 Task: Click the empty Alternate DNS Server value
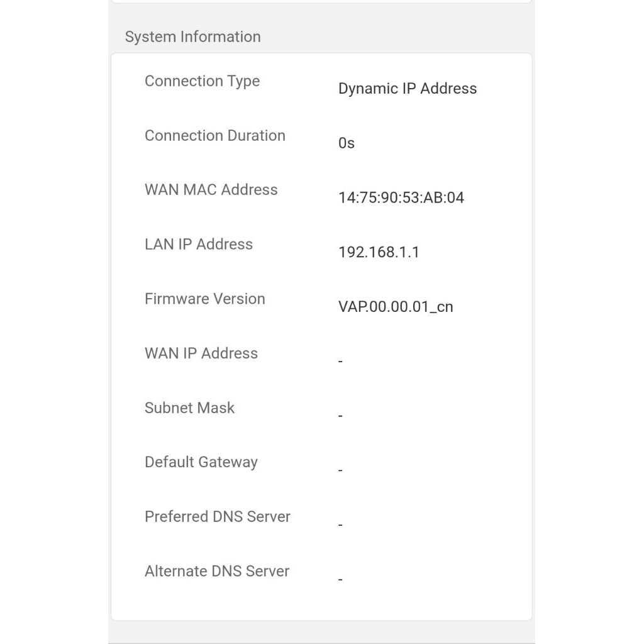340,579
